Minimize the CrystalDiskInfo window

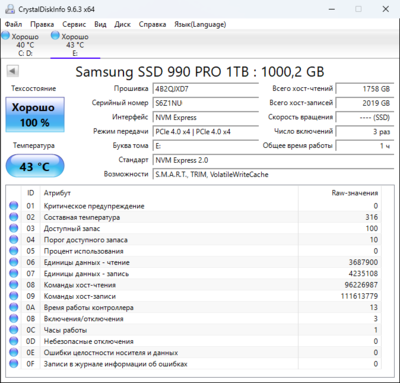332,9
